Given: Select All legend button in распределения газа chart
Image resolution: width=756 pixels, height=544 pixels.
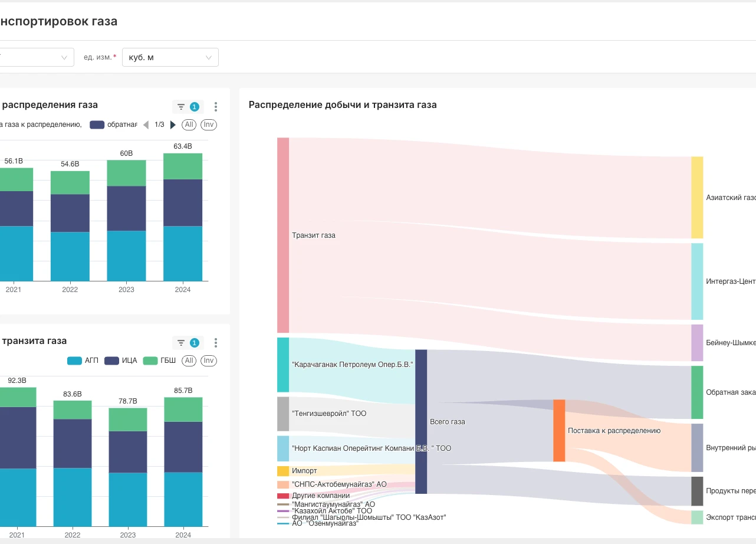Looking at the screenshot, I should click(189, 124).
